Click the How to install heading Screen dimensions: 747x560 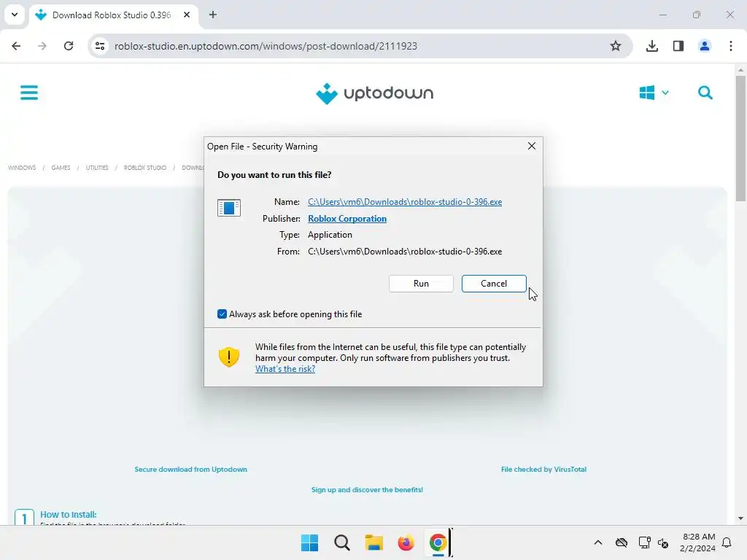pyautogui.click(x=68, y=514)
